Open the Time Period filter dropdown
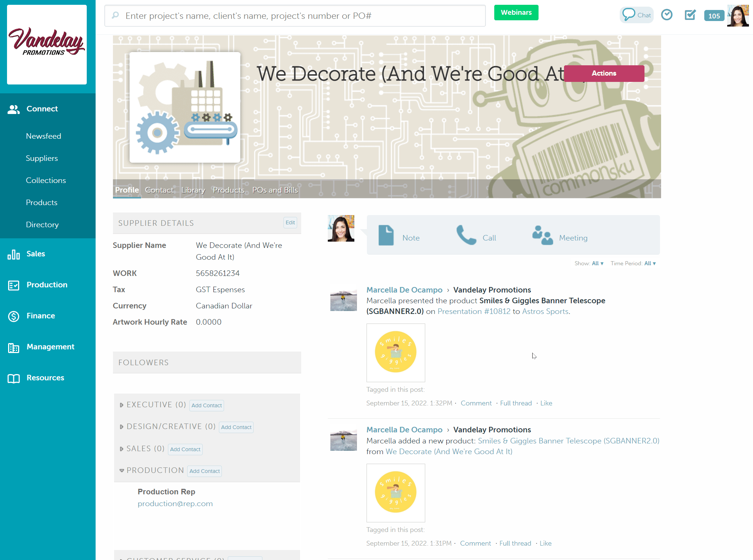The height and width of the screenshot is (560, 753). coord(650,263)
